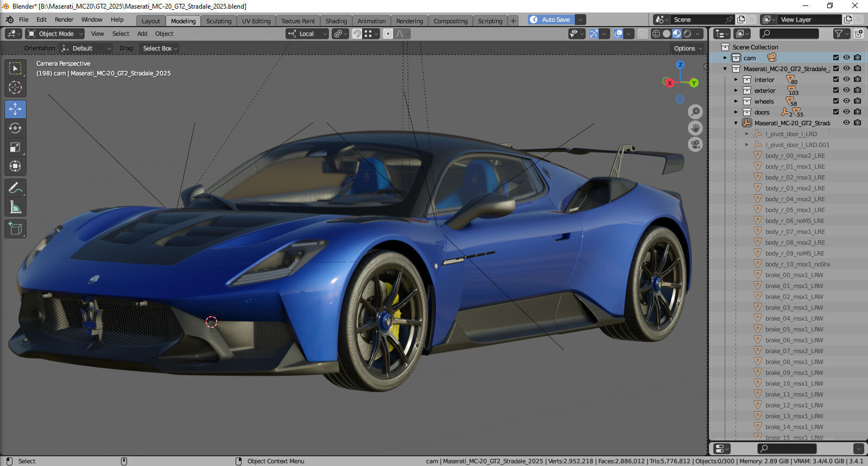Open the viewport View menu
Viewport: 868px width, 466px height.
[x=98, y=34]
